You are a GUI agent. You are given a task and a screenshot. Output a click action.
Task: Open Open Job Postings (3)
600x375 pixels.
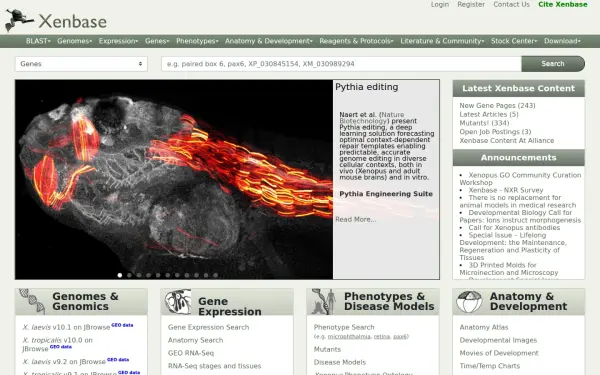[x=495, y=132]
